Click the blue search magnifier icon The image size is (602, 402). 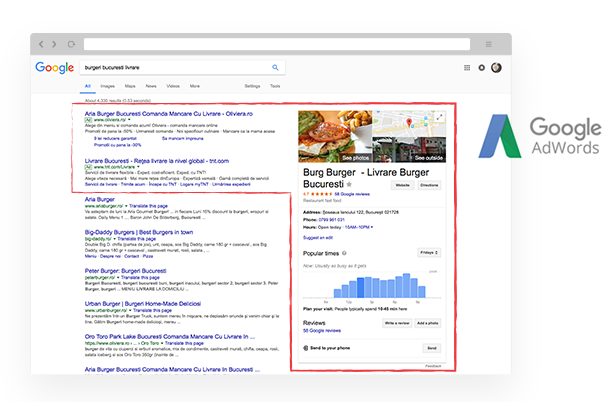[275, 68]
